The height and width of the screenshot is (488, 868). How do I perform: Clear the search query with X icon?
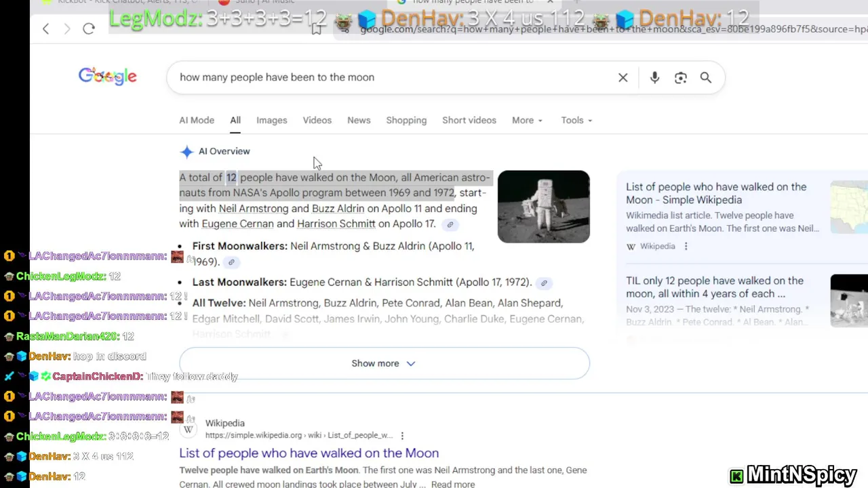point(623,77)
